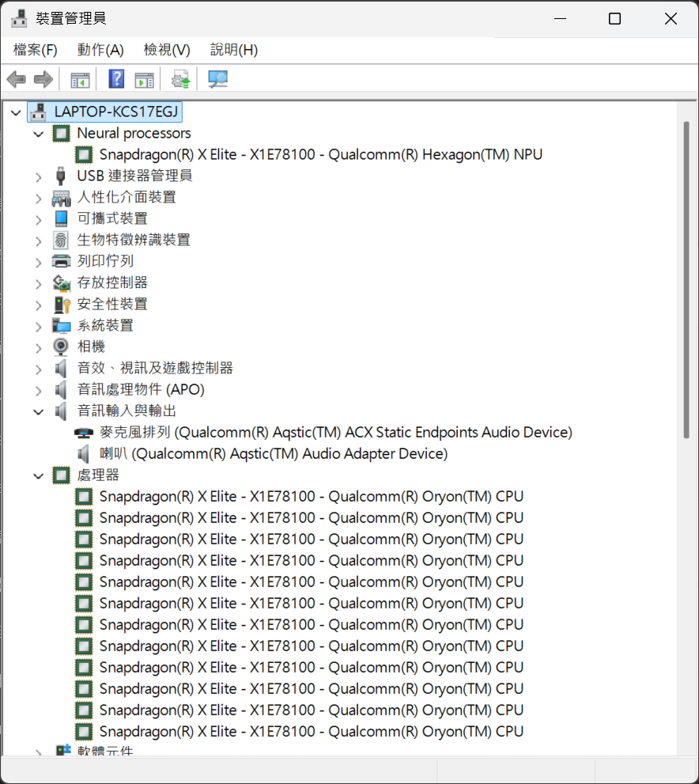Click the 人性化介面裝置 icon

[61, 198]
